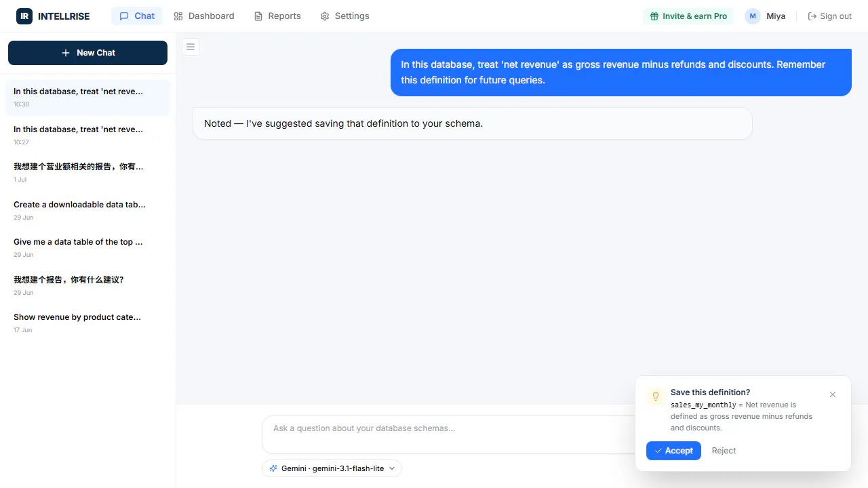The width and height of the screenshot is (868, 488).
Task: Go to the Reports tab
Action: [277, 16]
